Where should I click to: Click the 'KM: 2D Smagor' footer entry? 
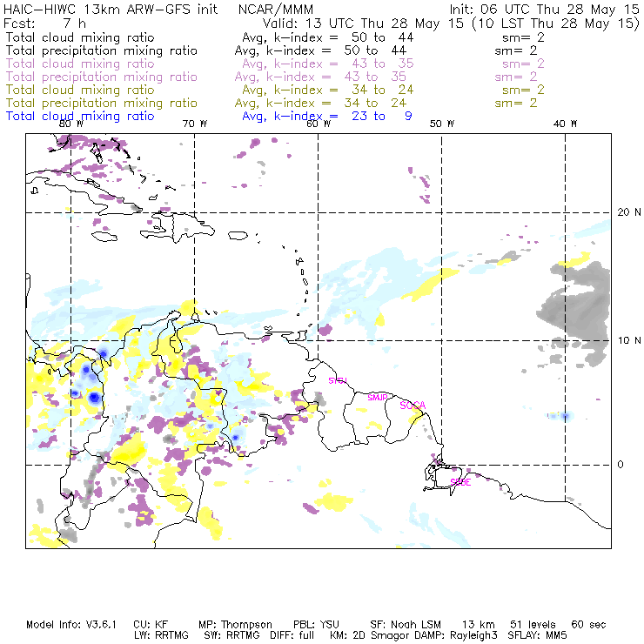368,635
